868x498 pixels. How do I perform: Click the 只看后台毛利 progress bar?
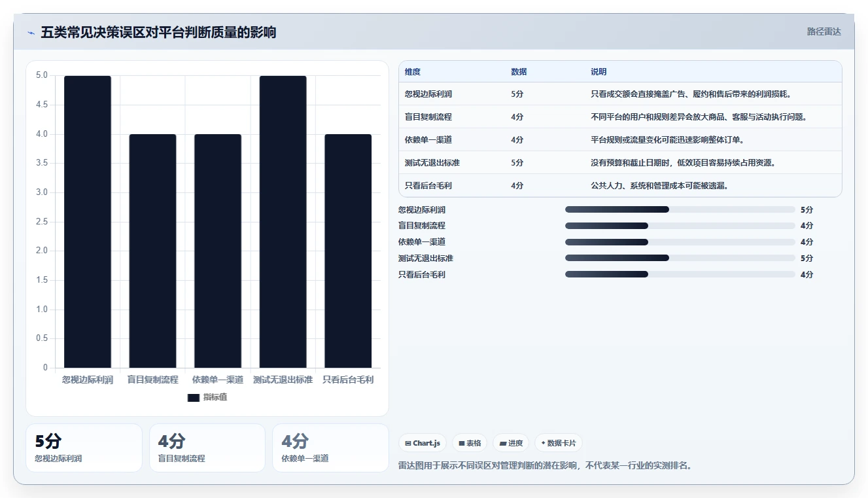click(x=680, y=275)
